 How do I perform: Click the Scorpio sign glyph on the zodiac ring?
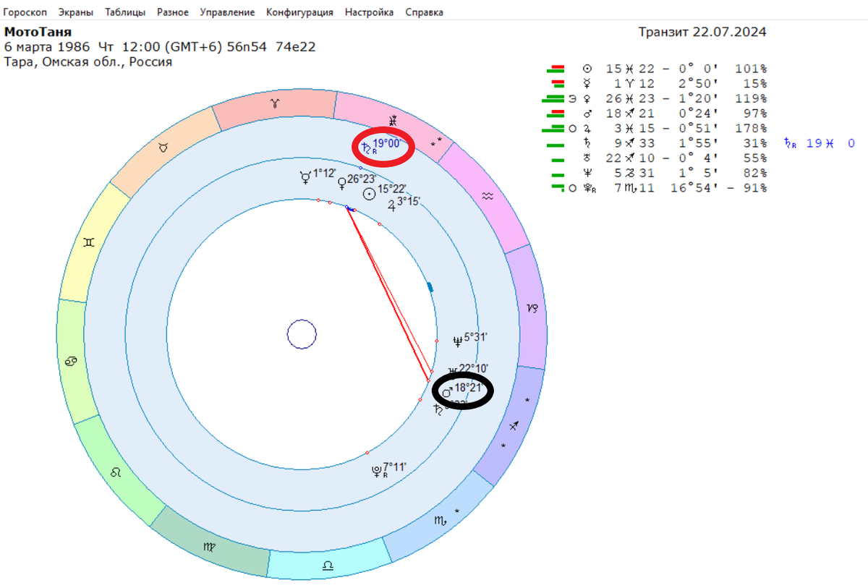coord(440,520)
